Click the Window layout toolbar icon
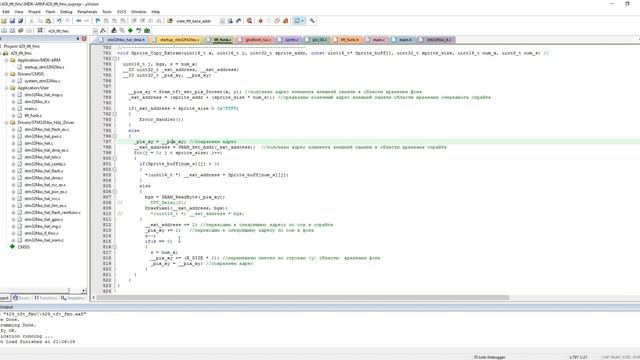 (297, 21)
